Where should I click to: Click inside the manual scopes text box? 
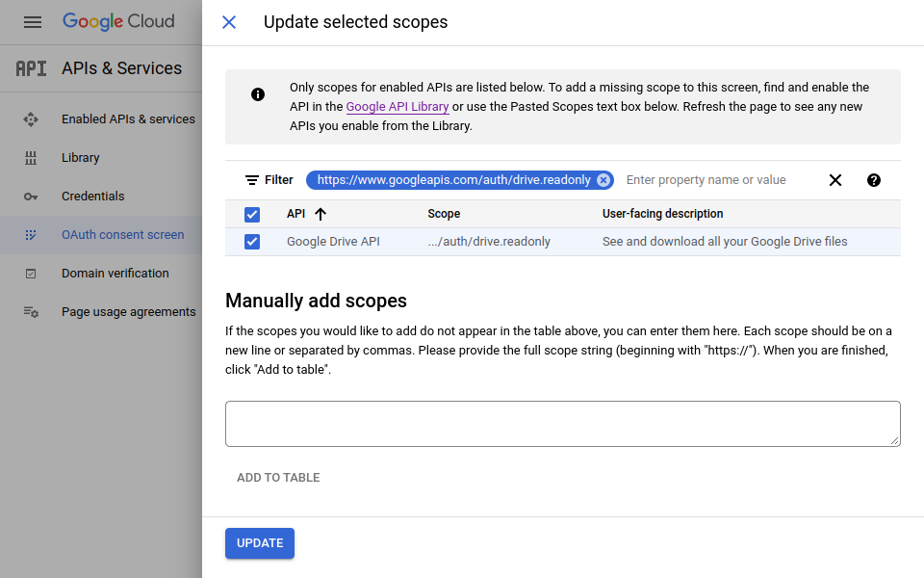coord(562,424)
